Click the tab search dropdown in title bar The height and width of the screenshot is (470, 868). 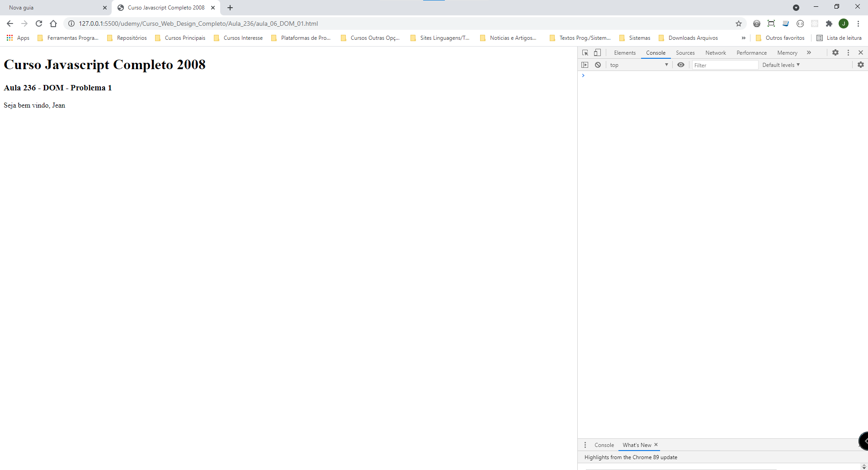pyautogui.click(x=796, y=8)
